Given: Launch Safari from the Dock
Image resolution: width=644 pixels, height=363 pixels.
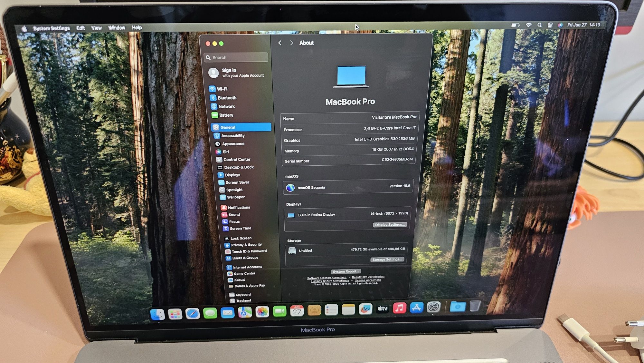Looking at the screenshot, I should point(193,313).
